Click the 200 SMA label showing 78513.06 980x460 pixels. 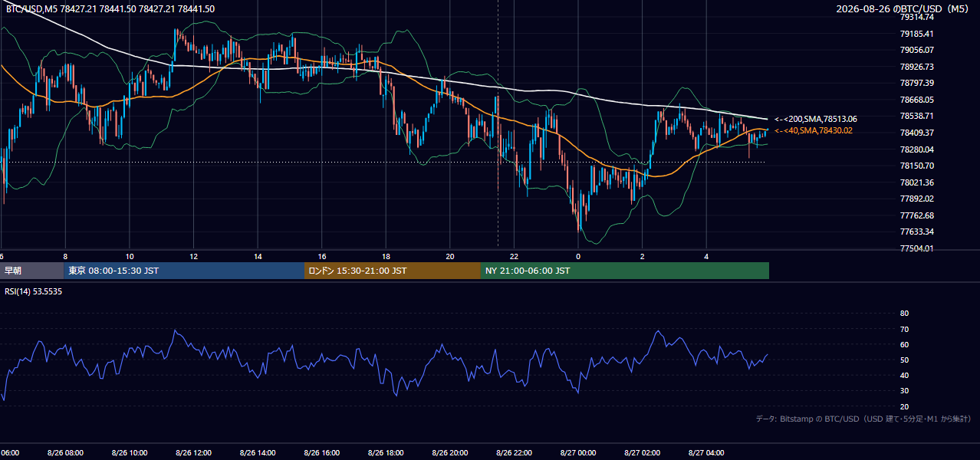(x=816, y=119)
